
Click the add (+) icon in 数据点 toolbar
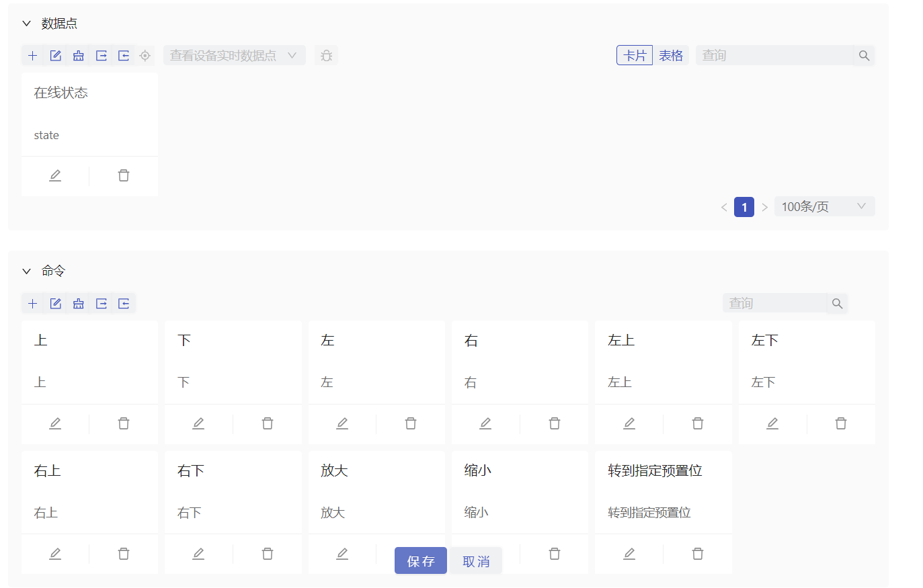[33, 56]
